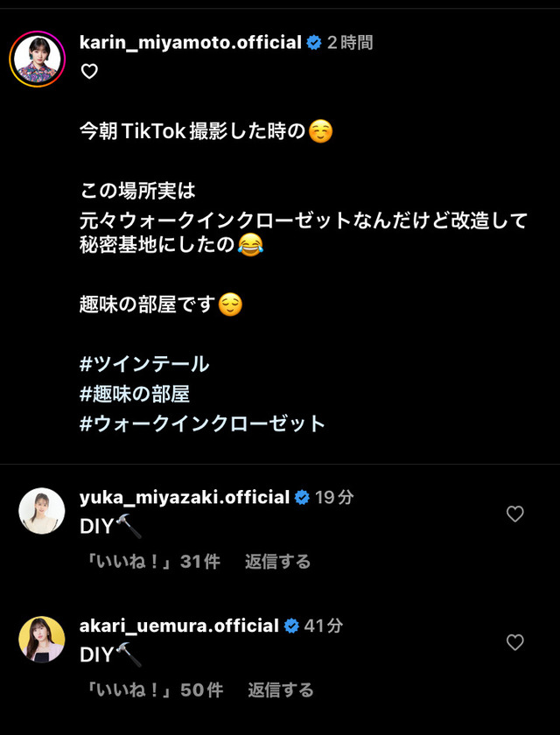This screenshot has width=560, height=735.
Task: Reply to akari_uemura.official via 返信する
Action: [x=280, y=690]
